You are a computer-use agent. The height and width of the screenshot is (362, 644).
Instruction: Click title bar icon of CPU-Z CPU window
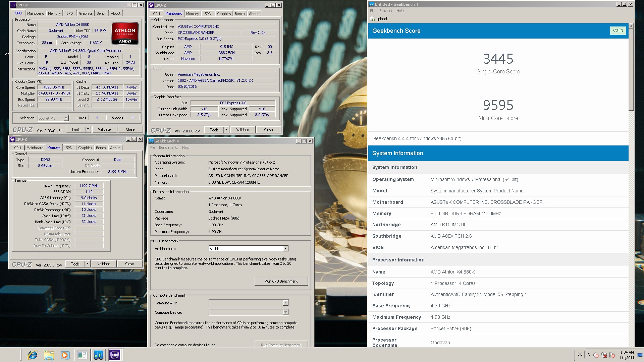[13, 5]
